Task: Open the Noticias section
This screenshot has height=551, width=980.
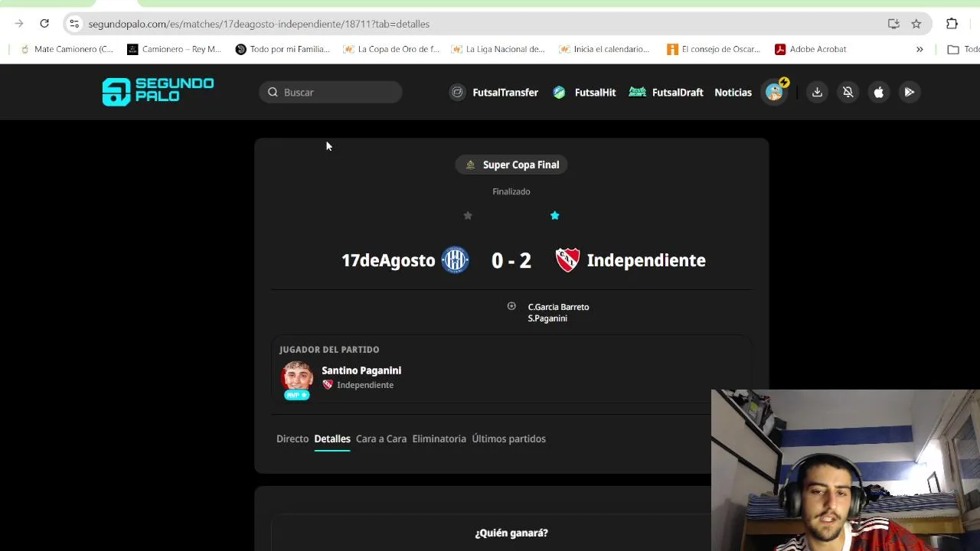Action: [x=733, y=92]
